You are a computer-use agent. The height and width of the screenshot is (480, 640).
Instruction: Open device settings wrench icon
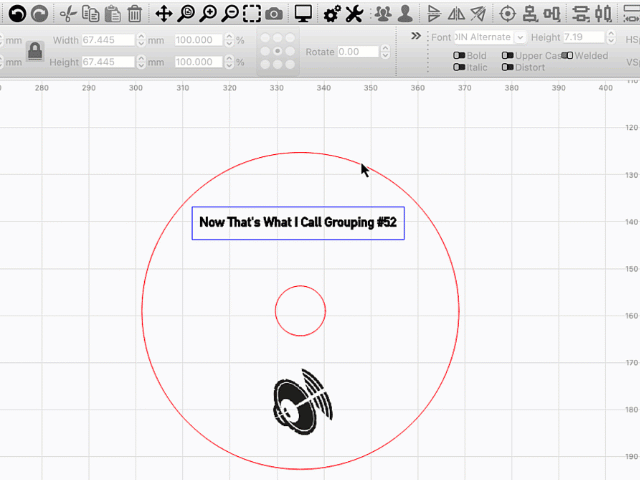(353, 14)
